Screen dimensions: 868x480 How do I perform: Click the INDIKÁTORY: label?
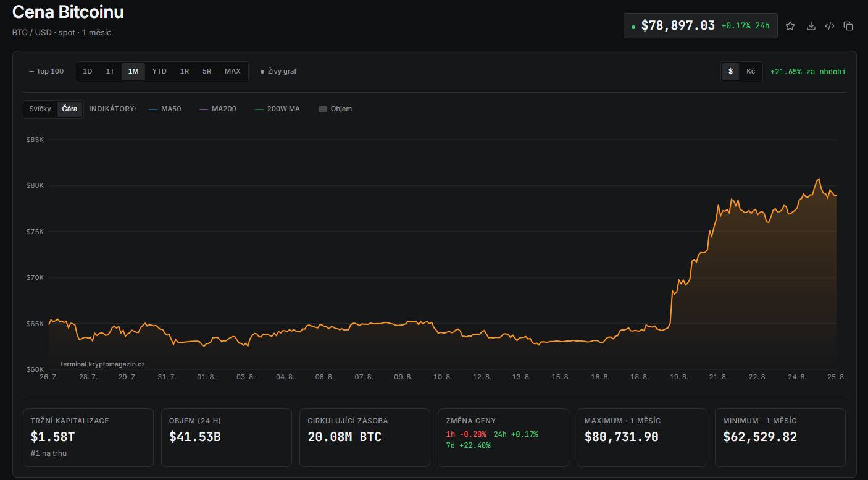point(113,109)
